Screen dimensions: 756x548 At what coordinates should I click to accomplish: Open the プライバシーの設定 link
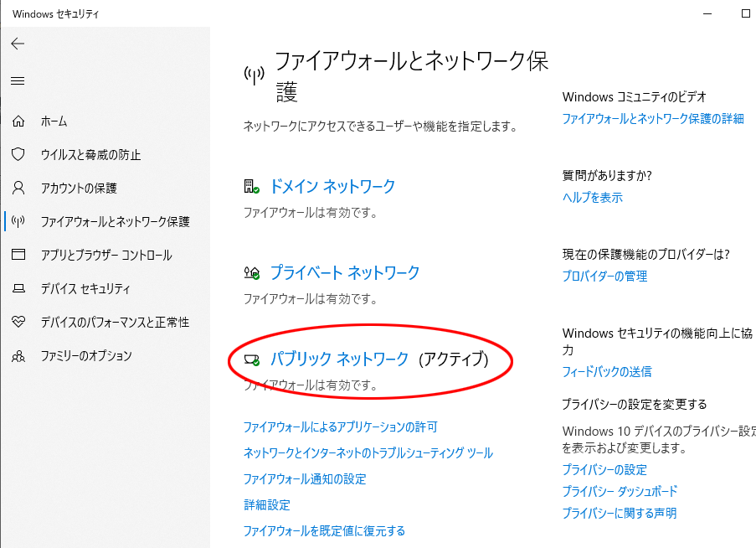coord(604,470)
